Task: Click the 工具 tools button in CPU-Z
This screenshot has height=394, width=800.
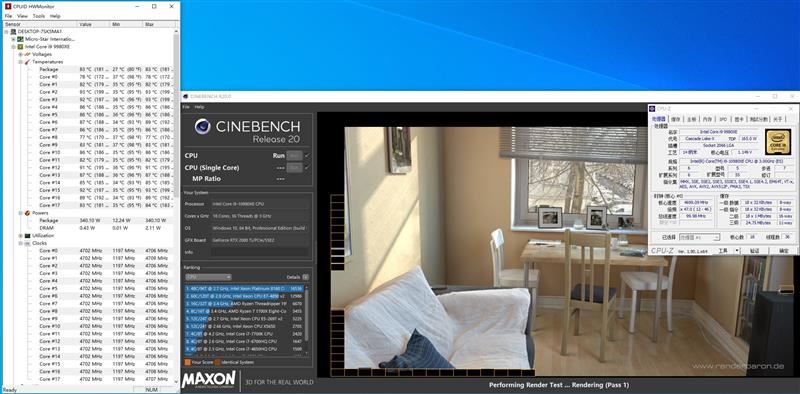Action: click(x=722, y=251)
